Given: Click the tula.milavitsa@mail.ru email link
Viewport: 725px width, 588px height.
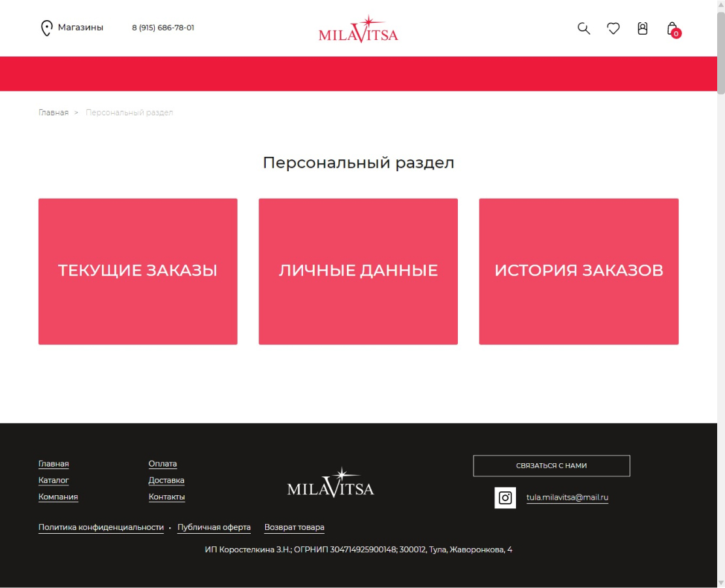Looking at the screenshot, I should point(568,497).
